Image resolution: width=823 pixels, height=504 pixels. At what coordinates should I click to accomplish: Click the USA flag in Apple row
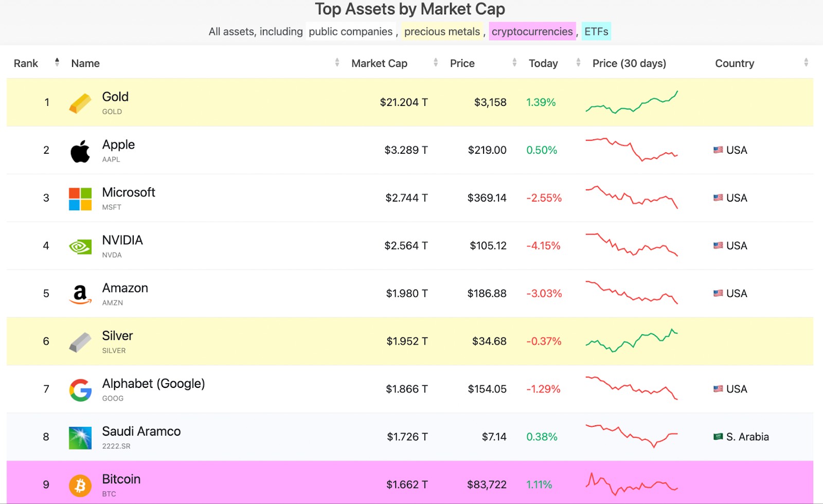point(718,150)
